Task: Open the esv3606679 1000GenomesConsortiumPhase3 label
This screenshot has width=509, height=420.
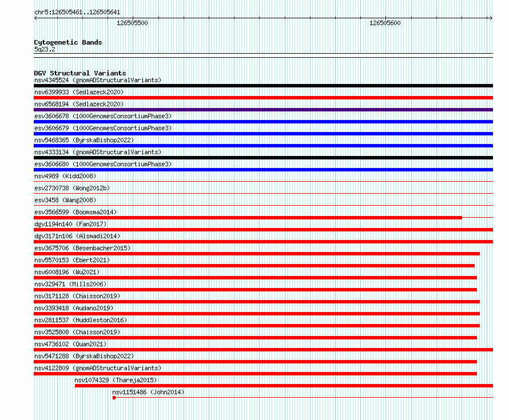Action: 103,128
